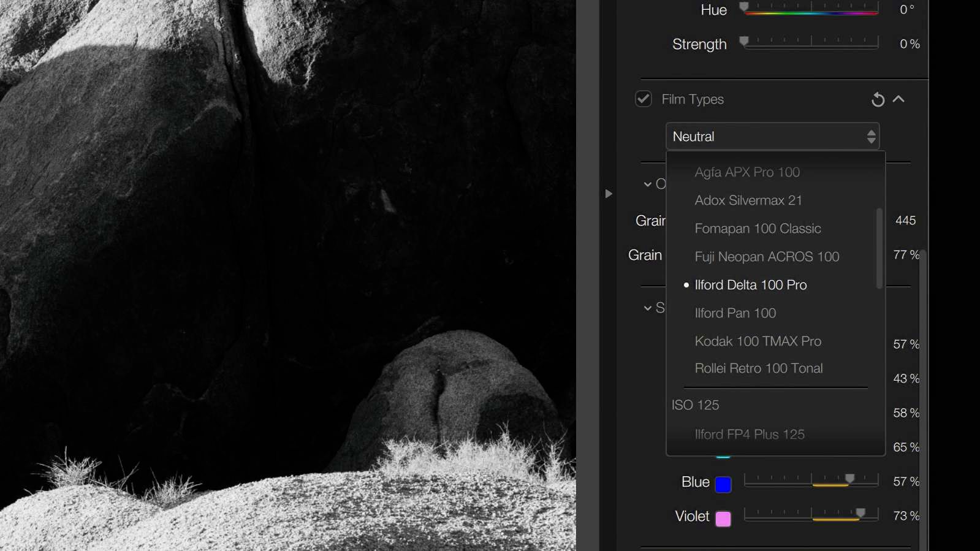Click the ISO 125 group header
Image resolution: width=980 pixels, height=551 pixels.
695,405
